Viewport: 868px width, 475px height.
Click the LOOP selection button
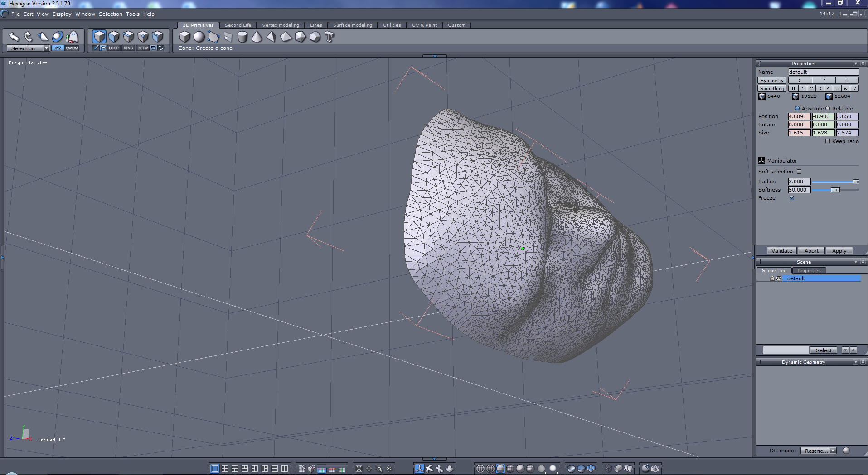pyautogui.click(x=114, y=48)
